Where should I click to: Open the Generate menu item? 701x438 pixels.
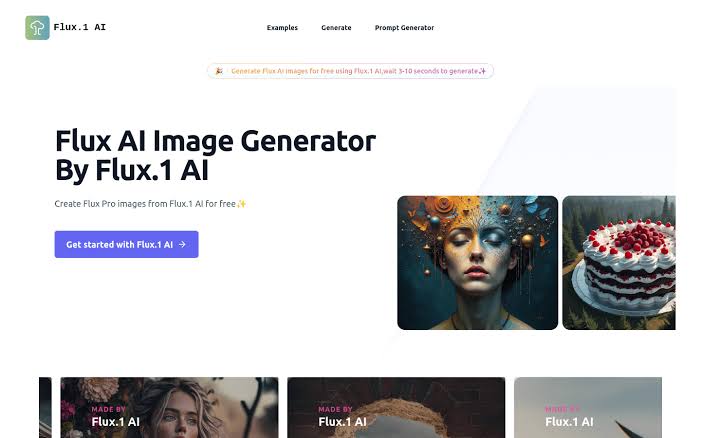click(x=336, y=28)
